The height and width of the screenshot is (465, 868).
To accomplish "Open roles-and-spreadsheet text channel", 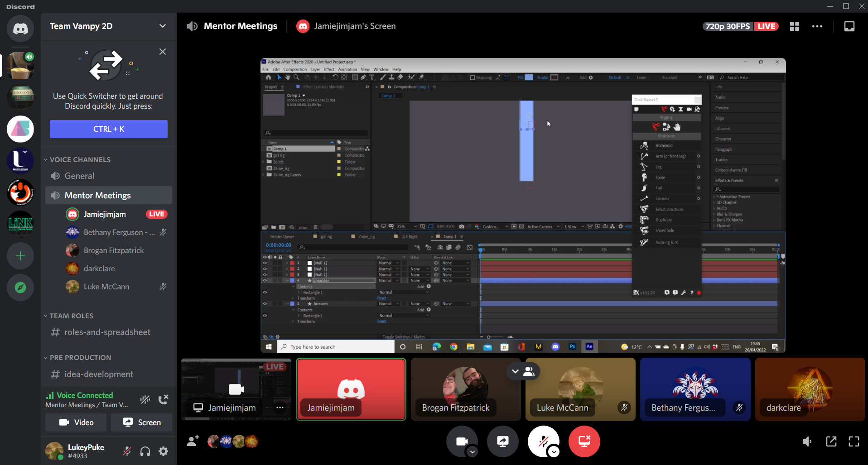I will (x=109, y=332).
